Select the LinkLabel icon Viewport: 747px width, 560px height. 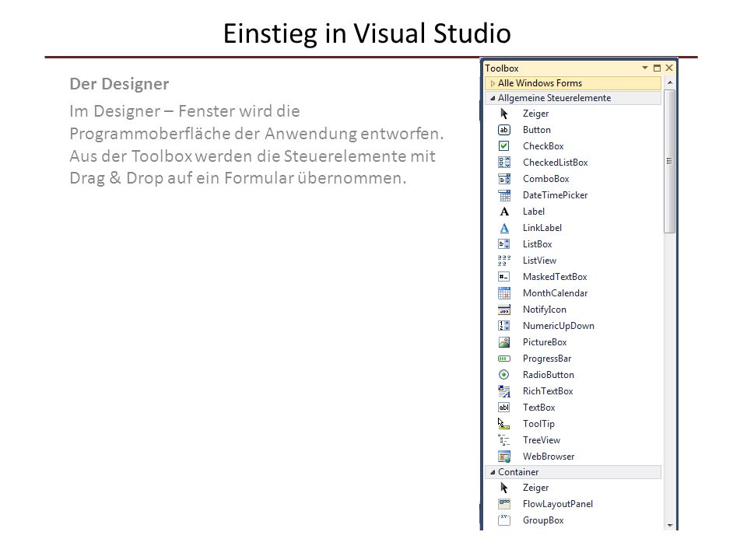click(503, 228)
